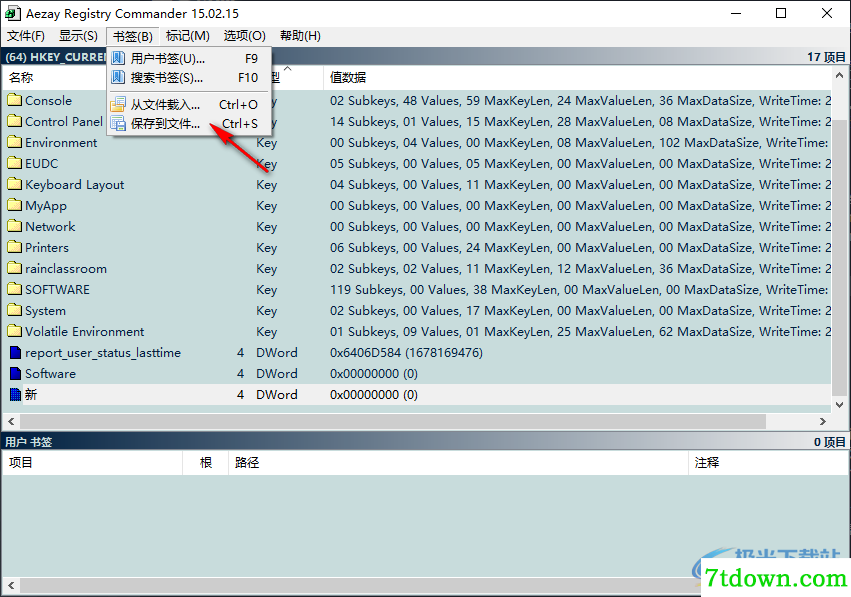Click the report_user_status_lasttime value icon
This screenshot has width=851, height=597.
(16, 353)
